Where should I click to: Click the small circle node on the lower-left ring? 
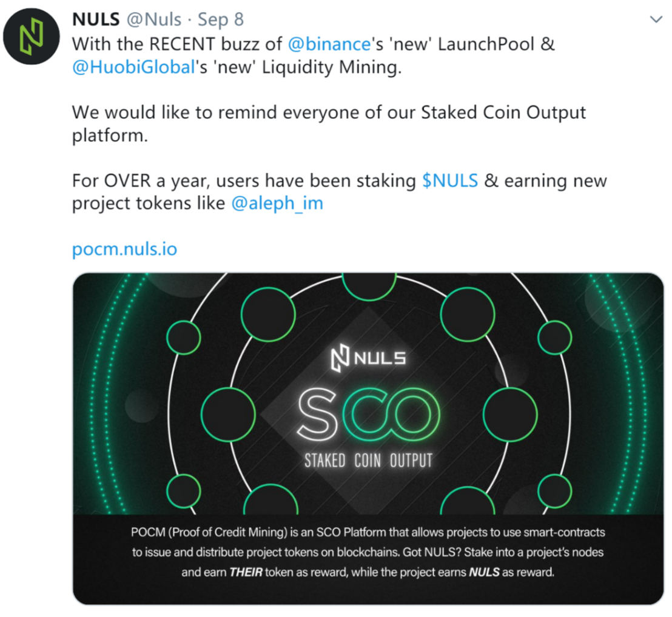(183, 491)
